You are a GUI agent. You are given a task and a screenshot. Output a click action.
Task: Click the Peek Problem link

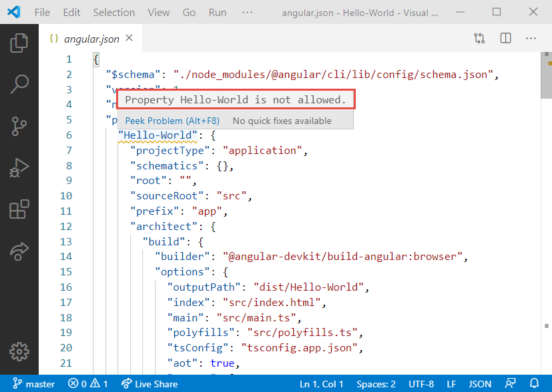pyautogui.click(x=172, y=121)
